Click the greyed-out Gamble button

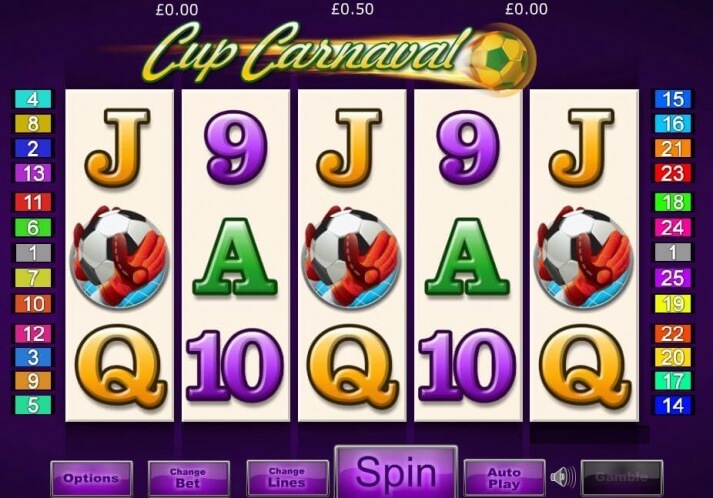click(x=622, y=478)
